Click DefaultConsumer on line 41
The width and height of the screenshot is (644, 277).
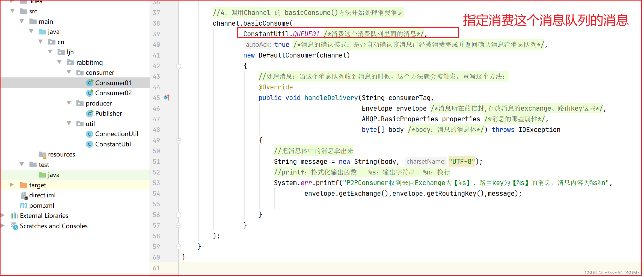[287, 55]
